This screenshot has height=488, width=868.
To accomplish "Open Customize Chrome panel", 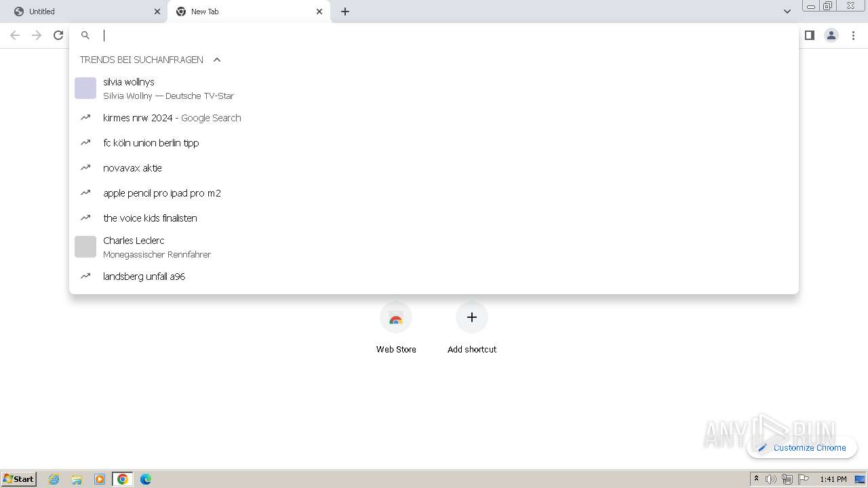I will click(802, 447).
